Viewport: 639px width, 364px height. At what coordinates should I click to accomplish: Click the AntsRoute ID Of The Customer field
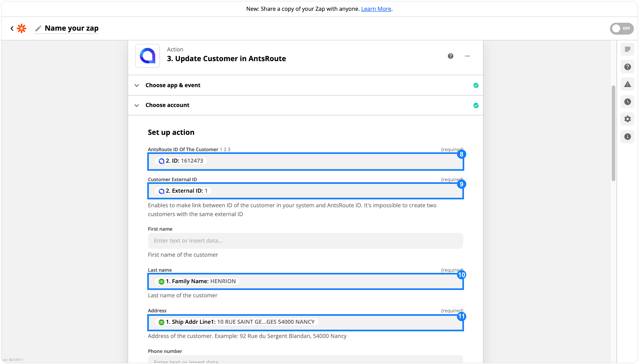pyautogui.click(x=305, y=161)
